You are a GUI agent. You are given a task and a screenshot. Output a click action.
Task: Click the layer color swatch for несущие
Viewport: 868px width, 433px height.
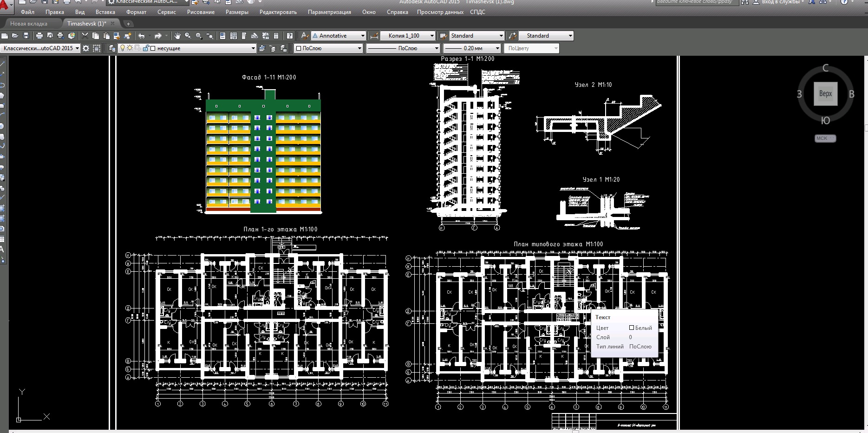[x=152, y=48]
